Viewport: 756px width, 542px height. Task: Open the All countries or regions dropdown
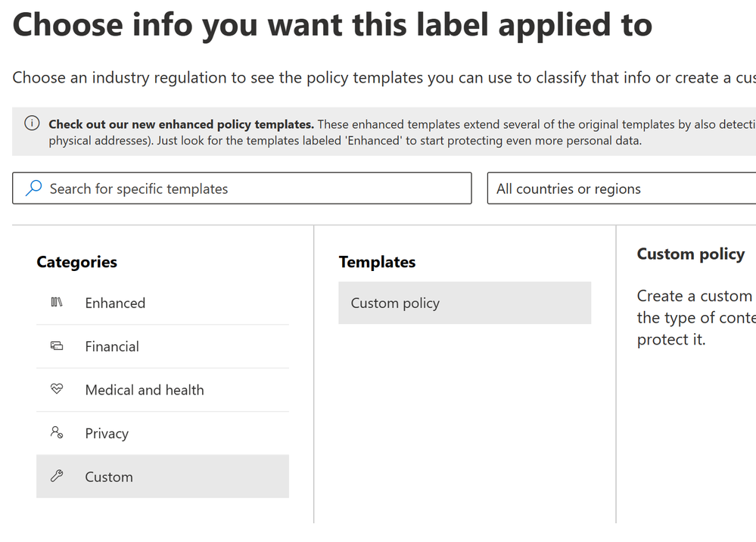[x=621, y=188]
